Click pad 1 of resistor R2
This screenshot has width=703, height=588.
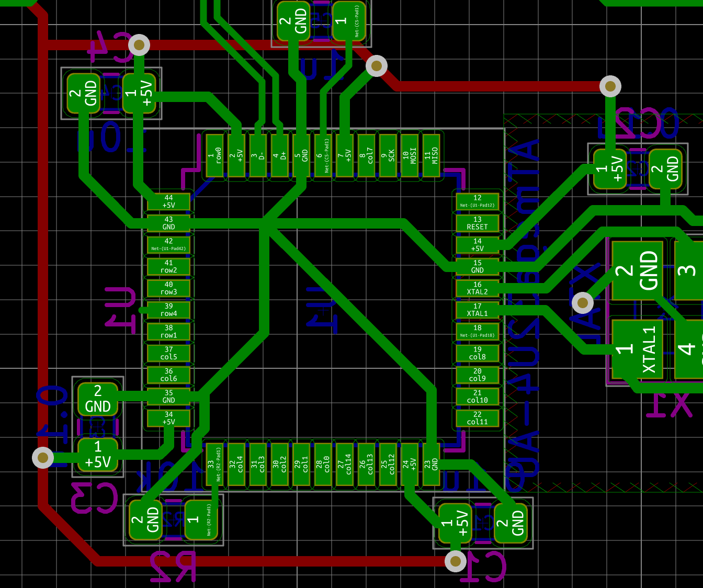[x=200, y=520]
